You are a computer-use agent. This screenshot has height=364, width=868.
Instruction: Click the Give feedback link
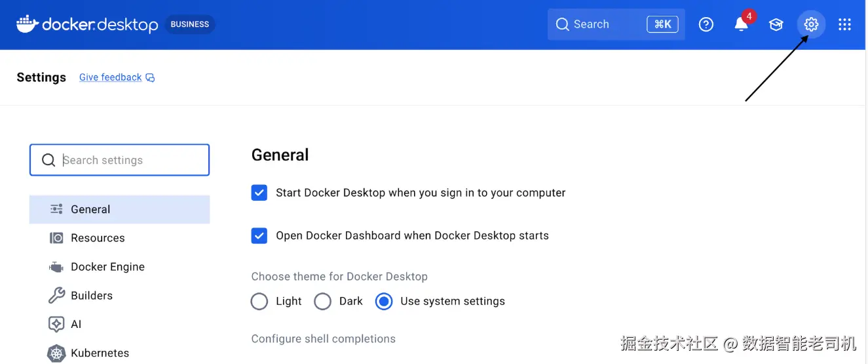coord(110,77)
